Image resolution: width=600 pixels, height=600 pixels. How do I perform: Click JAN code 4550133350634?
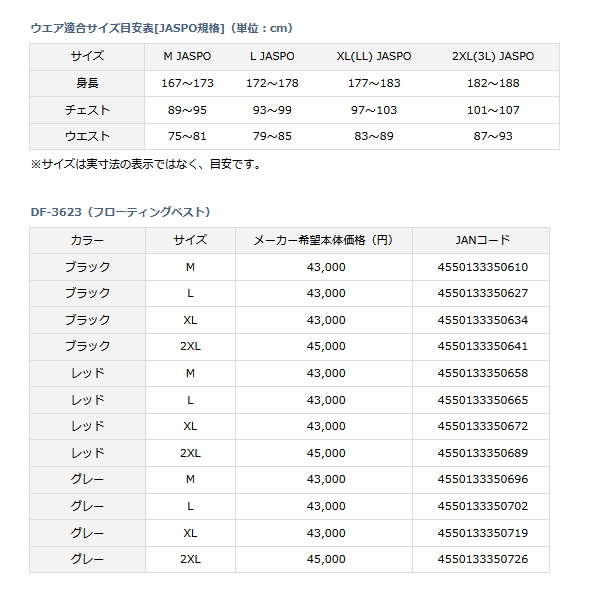(483, 320)
